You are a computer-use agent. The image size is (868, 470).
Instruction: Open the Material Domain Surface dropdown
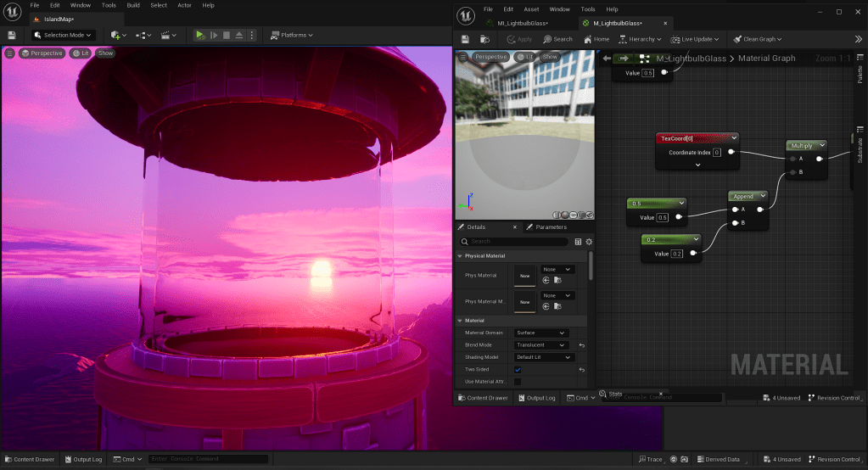coord(540,333)
